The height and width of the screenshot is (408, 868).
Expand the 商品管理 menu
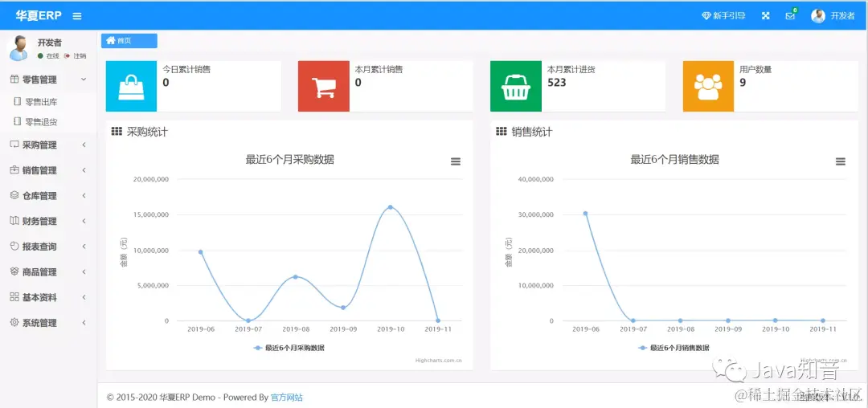[x=48, y=272]
